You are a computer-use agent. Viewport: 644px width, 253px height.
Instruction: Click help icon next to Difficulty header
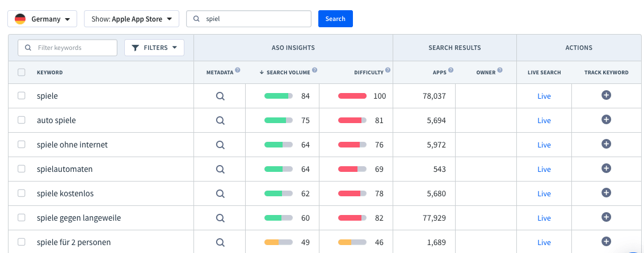pyautogui.click(x=388, y=70)
